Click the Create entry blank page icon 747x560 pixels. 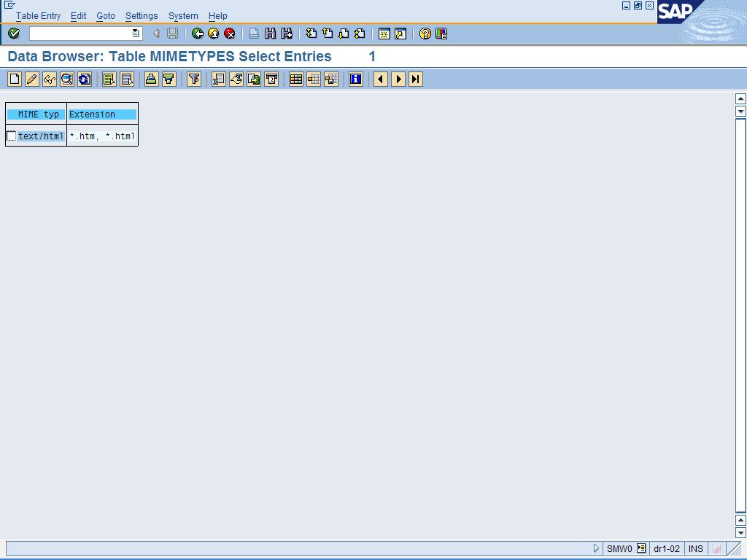(x=15, y=79)
